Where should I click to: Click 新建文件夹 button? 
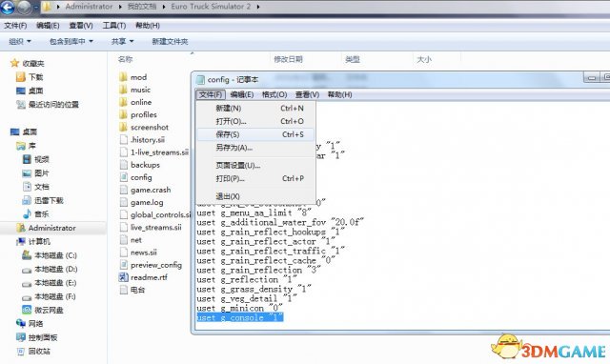[170, 41]
